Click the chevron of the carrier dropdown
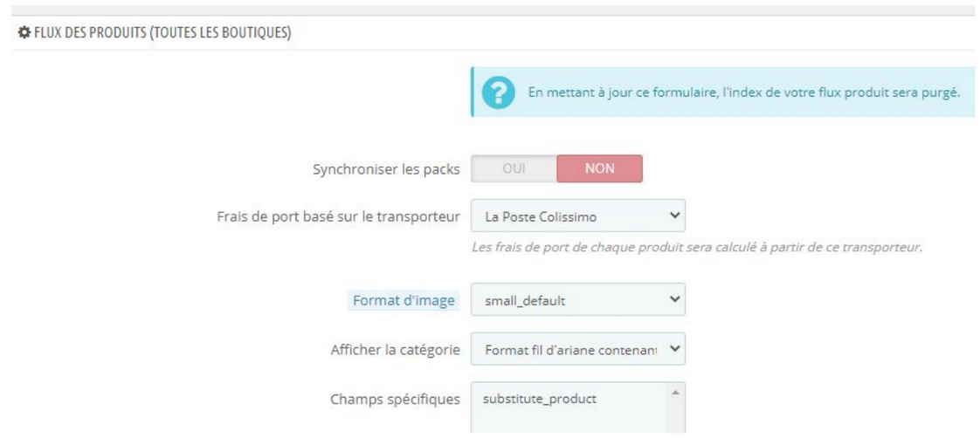The image size is (980, 438). click(x=673, y=216)
